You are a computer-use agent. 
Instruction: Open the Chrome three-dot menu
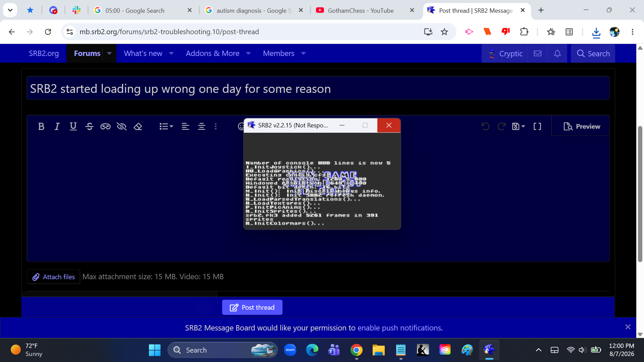point(633,32)
